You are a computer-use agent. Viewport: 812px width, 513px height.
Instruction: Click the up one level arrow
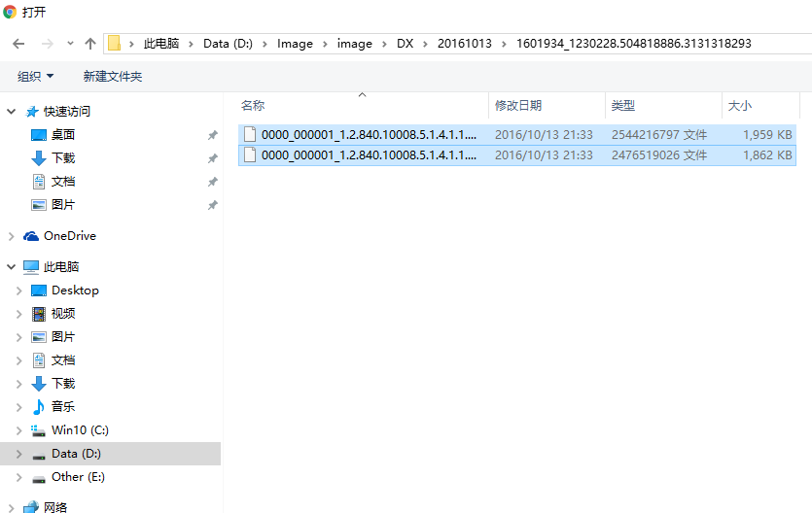(x=90, y=44)
